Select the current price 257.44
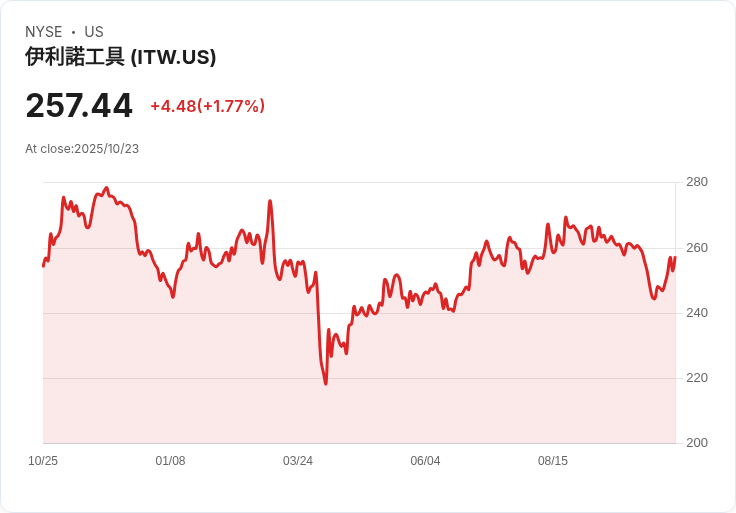The image size is (736, 513). tap(79, 106)
